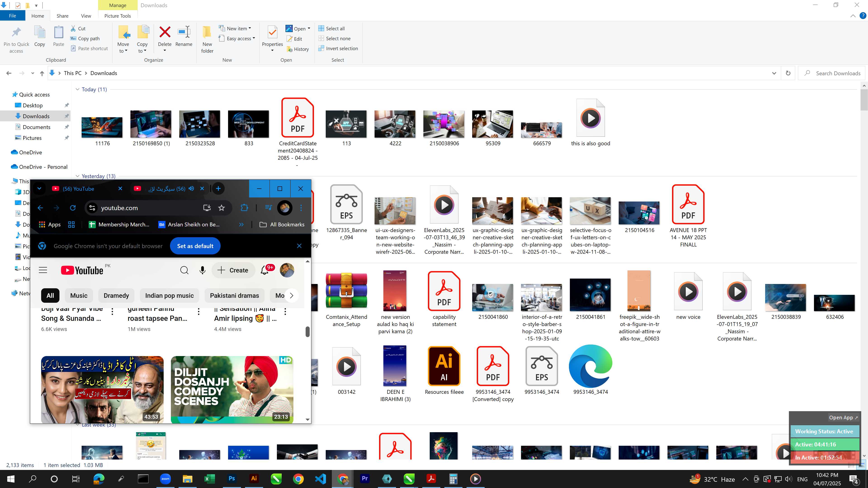Click Copy path in the ribbon
The image size is (868, 488).
point(85,38)
